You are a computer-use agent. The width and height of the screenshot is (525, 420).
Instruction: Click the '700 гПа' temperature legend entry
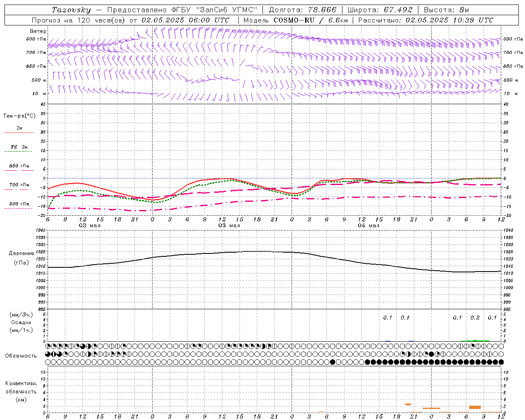click(19, 185)
